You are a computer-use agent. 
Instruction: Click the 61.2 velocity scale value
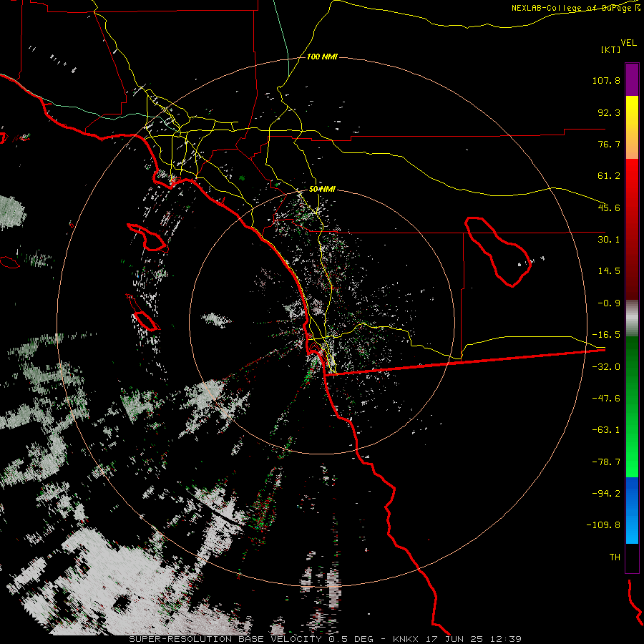(x=609, y=176)
